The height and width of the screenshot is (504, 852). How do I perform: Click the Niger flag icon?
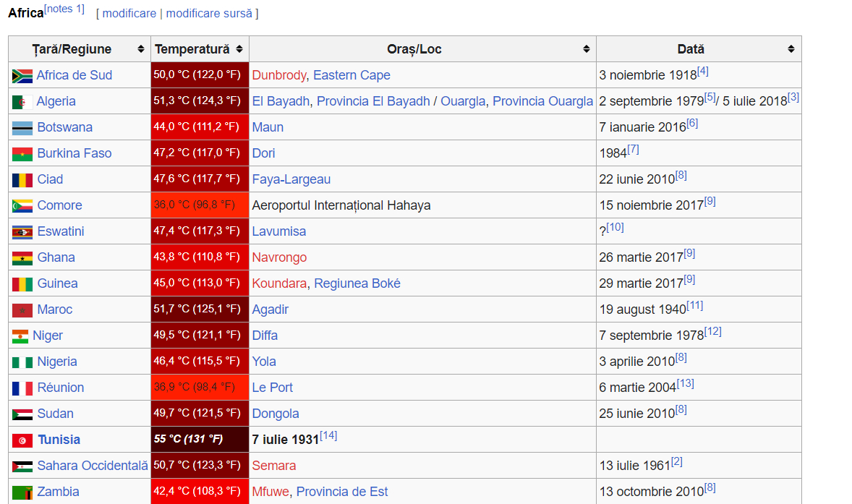(x=20, y=336)
